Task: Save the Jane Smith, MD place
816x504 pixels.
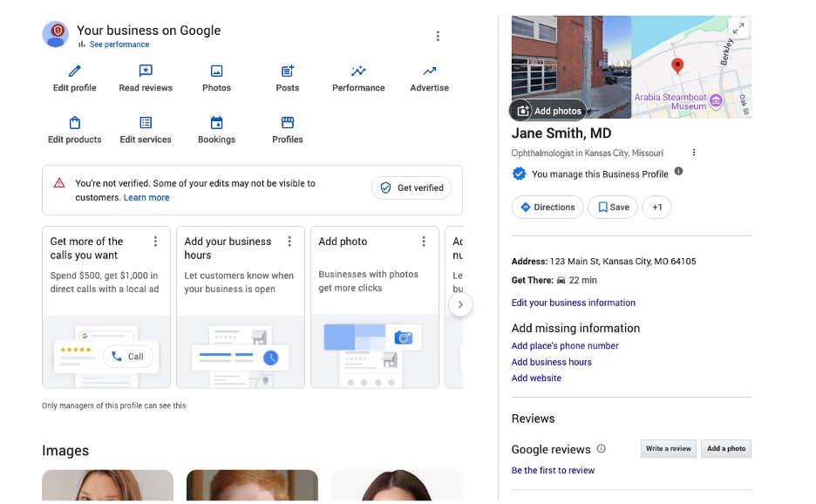Action: pyautogui.click(x=613, y=208)
